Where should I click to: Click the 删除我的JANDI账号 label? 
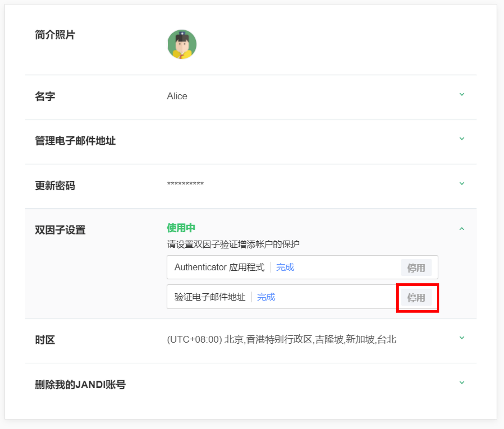(x=80, y=384)
